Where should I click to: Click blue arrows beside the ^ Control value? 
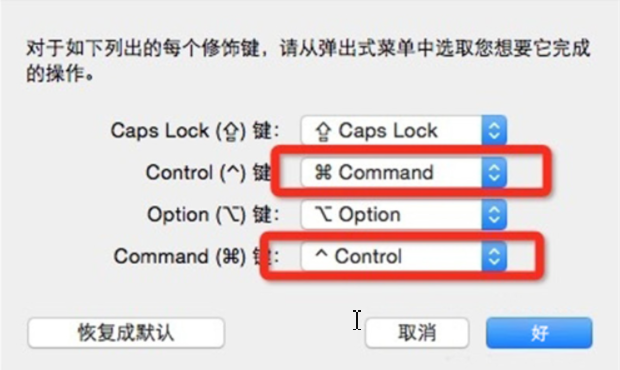click(494, 256)
